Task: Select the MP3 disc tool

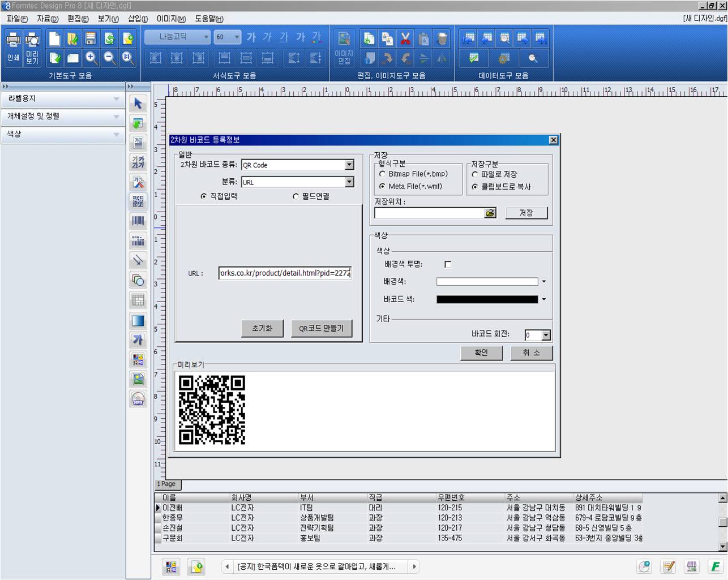Action: (138, 399)
